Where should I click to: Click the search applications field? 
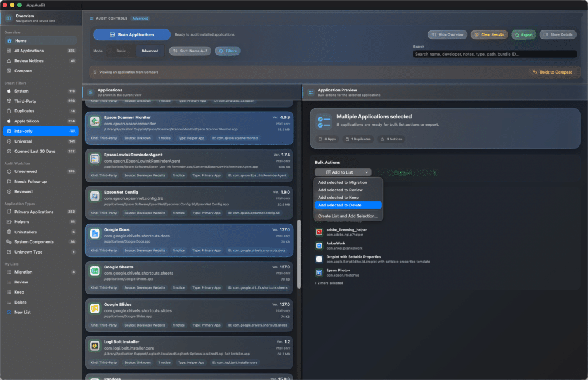click(x=494, y=54)
